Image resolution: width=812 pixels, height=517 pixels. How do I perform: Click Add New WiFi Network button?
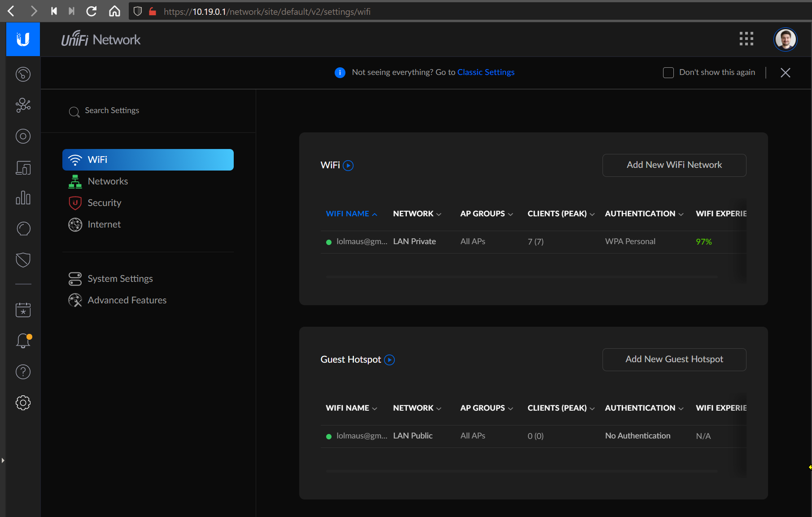click(674, 165)
